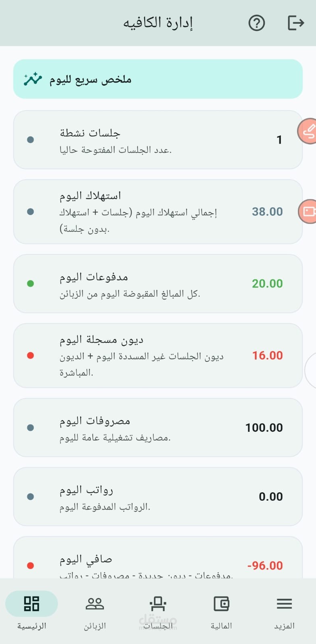Image resolution: width=316 pixels, height=644 pixels.
Task: Tap the logout exit icon
Action: pos(295,23)
